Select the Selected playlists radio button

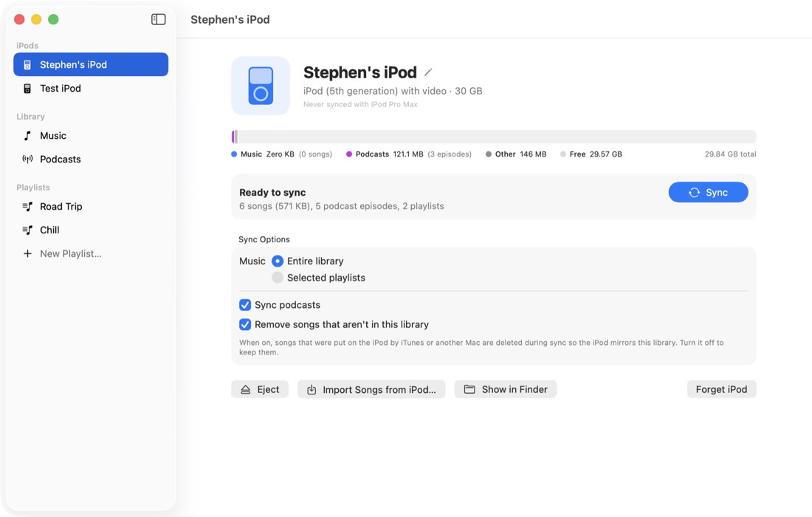click(x=278, y=278)
